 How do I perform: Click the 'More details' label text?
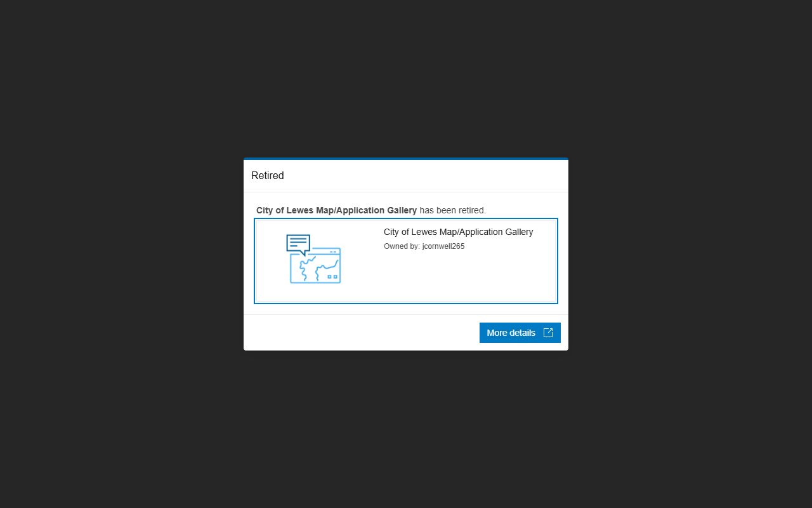click(x=511, y=333)
